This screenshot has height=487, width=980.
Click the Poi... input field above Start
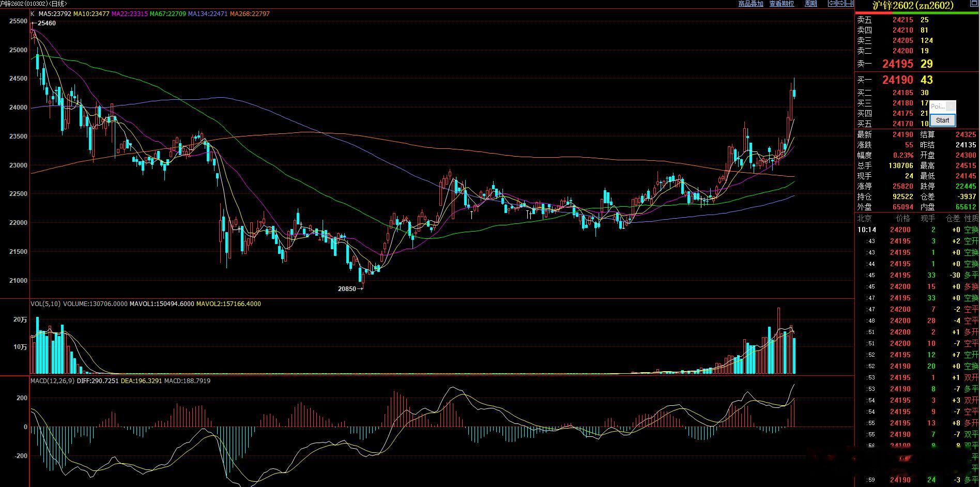click(938, 106)
